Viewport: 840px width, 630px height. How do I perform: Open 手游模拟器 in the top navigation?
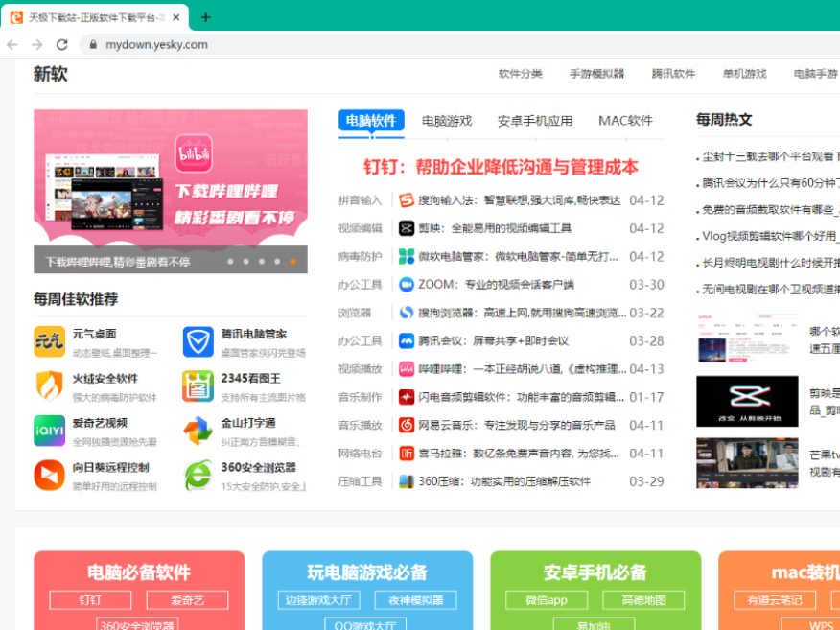596,74
